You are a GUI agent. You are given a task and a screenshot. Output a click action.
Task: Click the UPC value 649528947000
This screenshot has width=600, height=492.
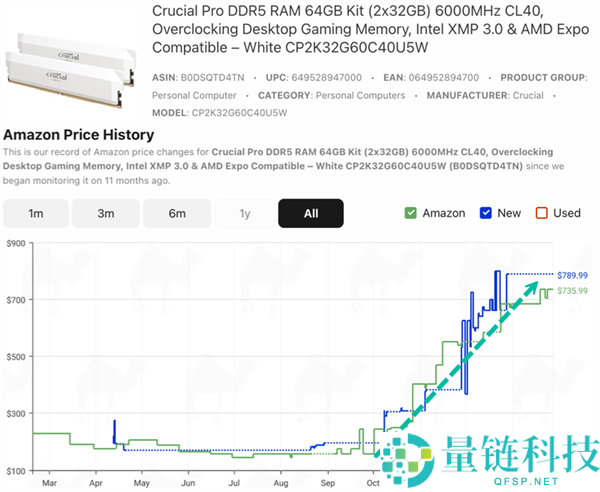coord(326,78)
